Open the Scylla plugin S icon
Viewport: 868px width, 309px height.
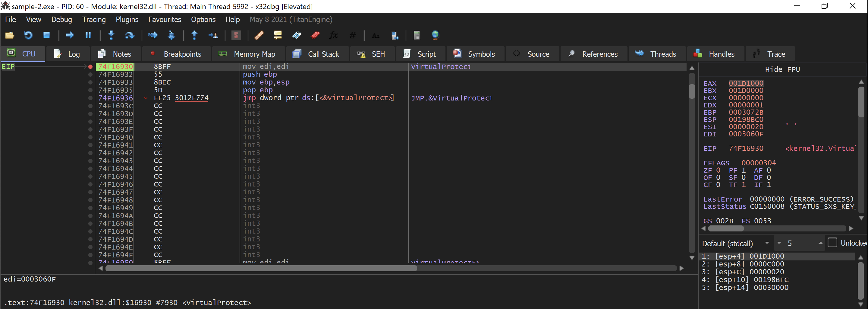tap(236, 35)
